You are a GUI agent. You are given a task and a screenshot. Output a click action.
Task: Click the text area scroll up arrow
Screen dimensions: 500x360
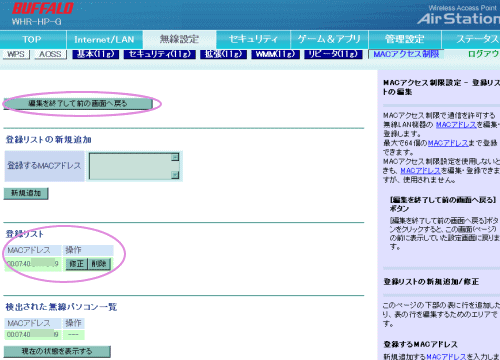(x=175, y=157)
